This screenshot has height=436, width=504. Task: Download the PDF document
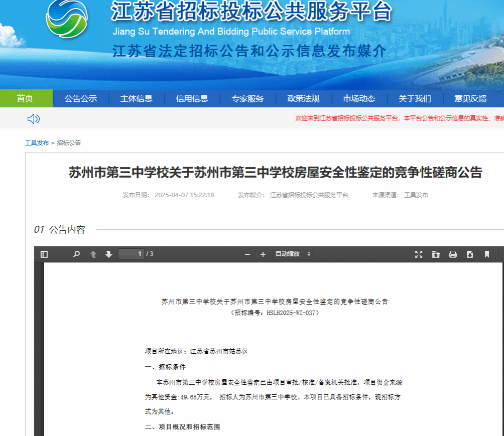tap(469, 254)
